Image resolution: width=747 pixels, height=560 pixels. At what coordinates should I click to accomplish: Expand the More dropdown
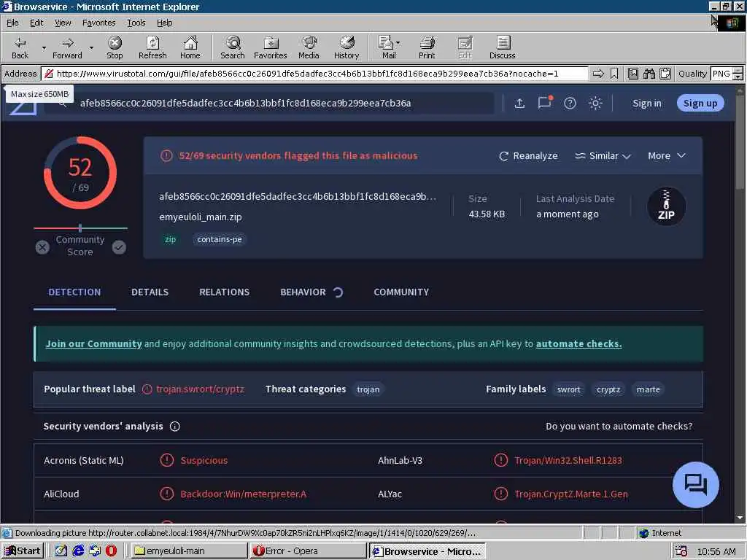(x=667, y=156)
